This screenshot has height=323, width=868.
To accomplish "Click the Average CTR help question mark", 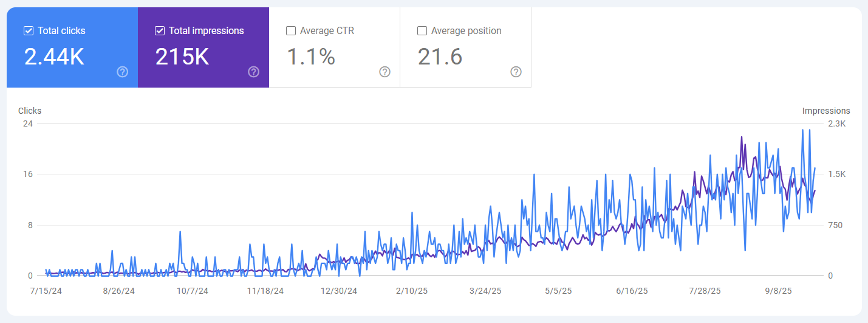I will click(x=384, y=72).
